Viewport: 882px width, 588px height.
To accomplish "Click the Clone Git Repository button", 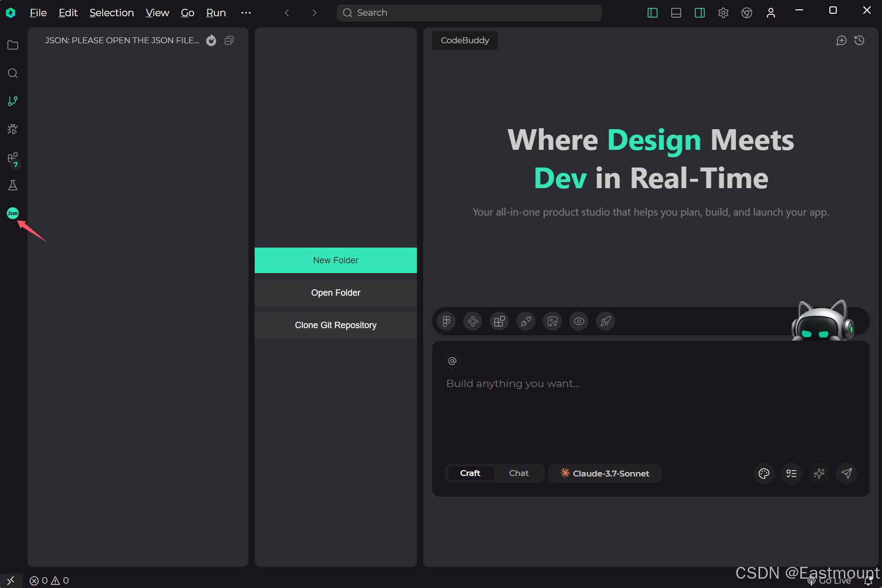I will pyautogui.click(x=336, y=325).
